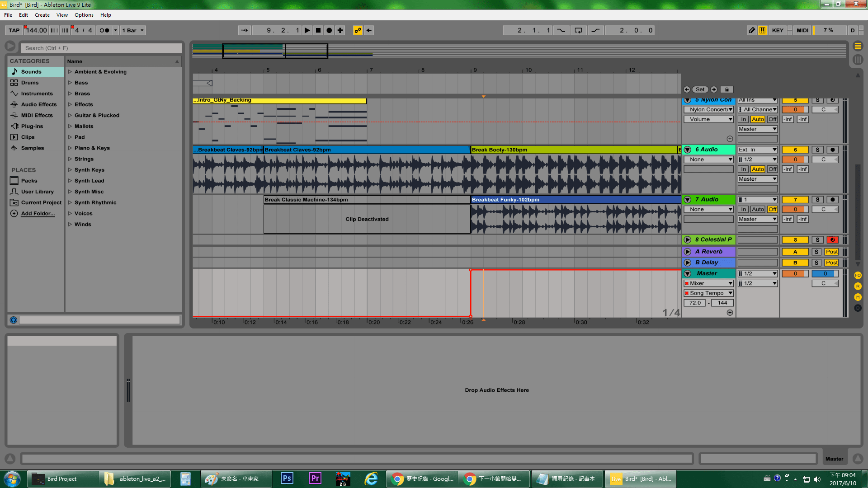Toggle the Loop switch

(x=578, y=30)
